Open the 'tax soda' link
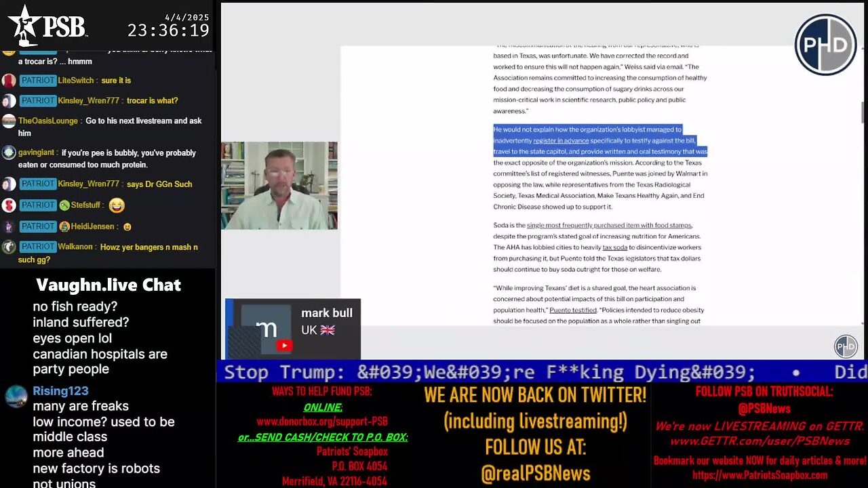868x488 pixels. (615, 247)
